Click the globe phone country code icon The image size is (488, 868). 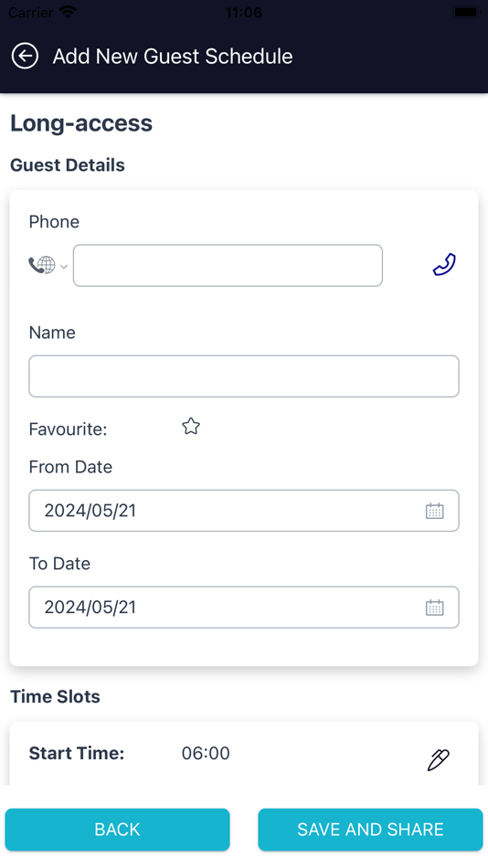[42, 265]
